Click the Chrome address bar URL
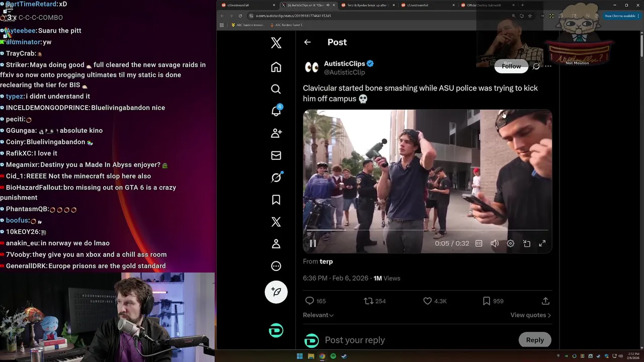Image resolution: width=644 pixels, height=362 pixels. tap(293, 16)
